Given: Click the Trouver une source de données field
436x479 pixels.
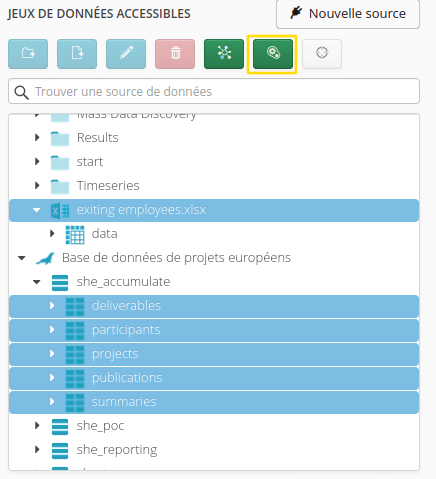Looking at the screenshot, I should 214,91.
